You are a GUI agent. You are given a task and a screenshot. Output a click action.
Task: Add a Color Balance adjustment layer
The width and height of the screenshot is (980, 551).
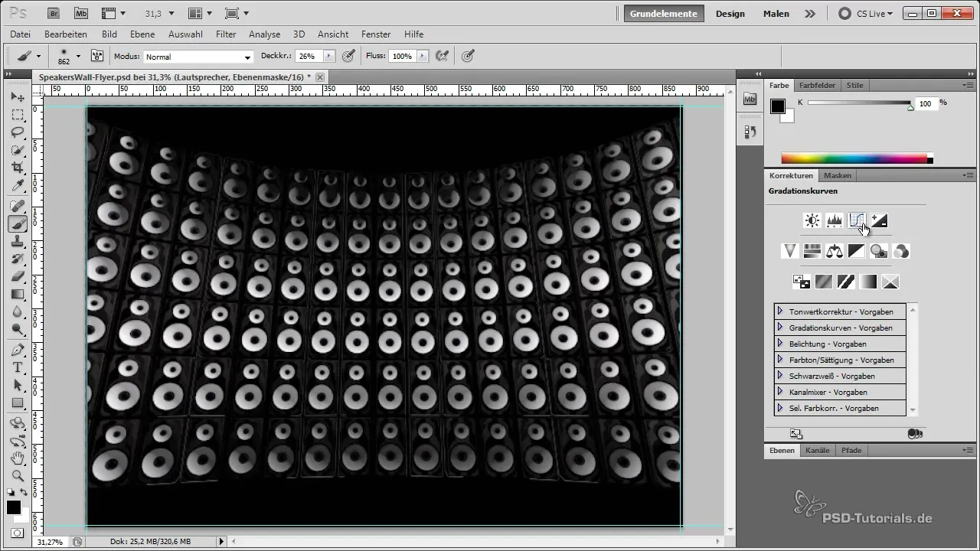tap(835, 251)
